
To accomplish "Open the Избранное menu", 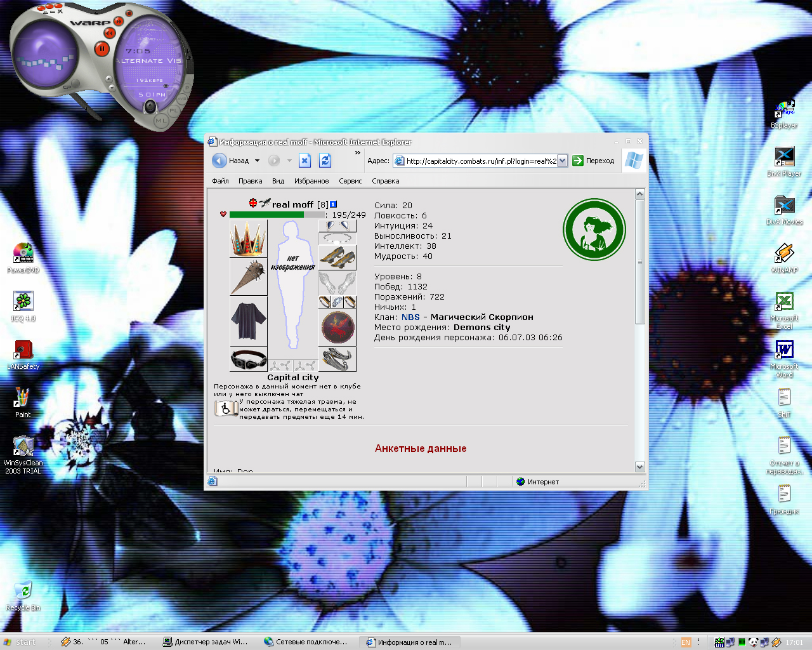I will [311, 181].
